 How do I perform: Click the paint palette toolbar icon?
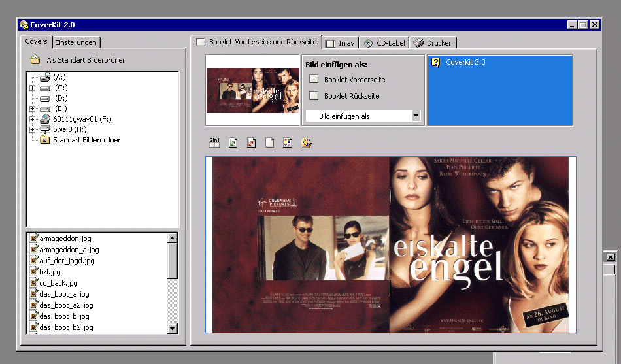(x=306, y=142)
